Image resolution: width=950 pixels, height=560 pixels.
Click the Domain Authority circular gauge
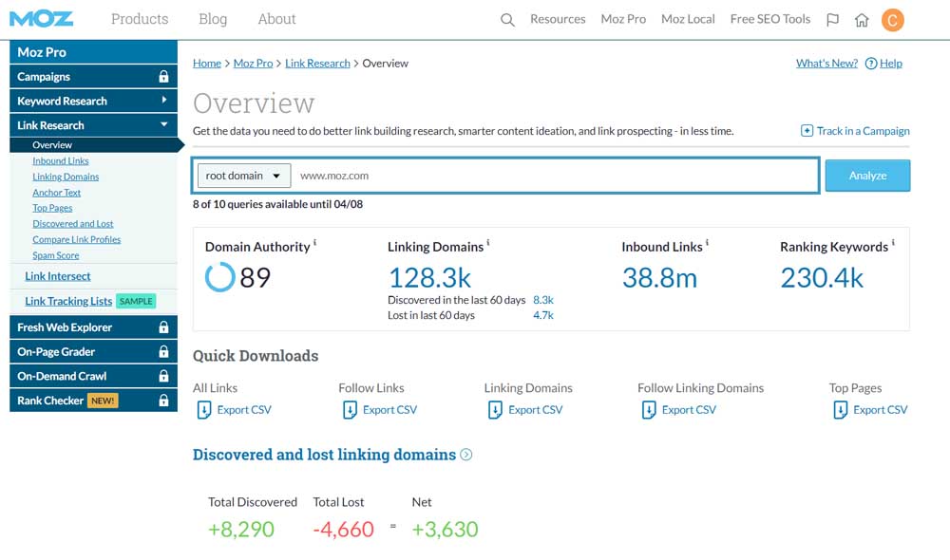(x=220, y=277)
